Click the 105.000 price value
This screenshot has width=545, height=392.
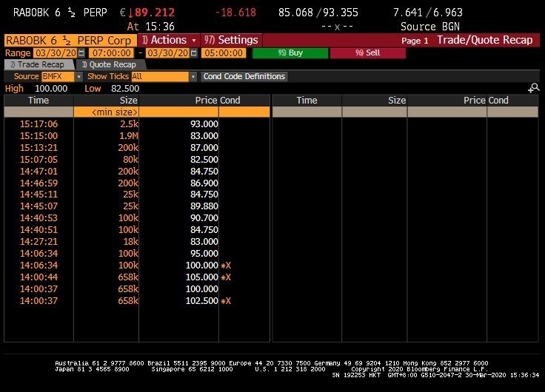[201, 277]
